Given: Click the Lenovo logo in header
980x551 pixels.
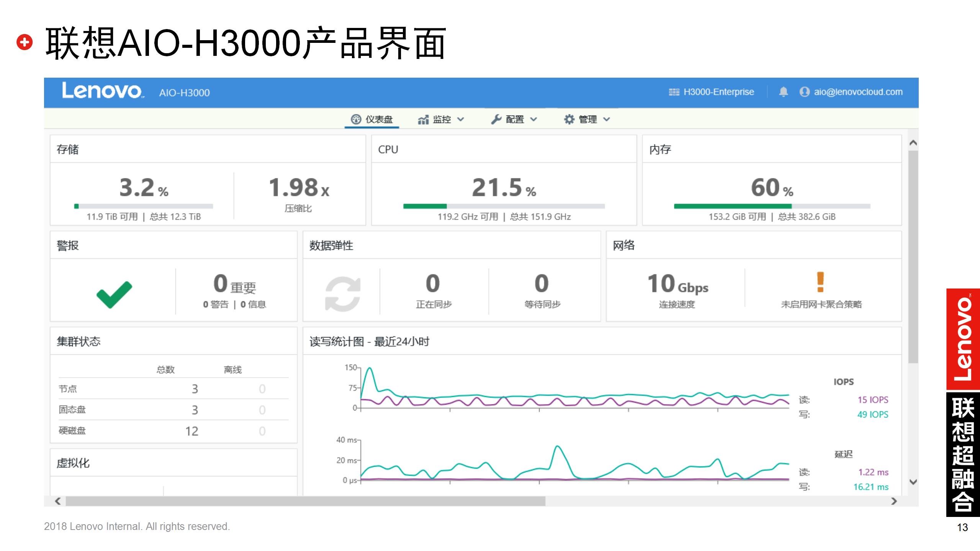Looking at the screenshot, I should (103, 91).
